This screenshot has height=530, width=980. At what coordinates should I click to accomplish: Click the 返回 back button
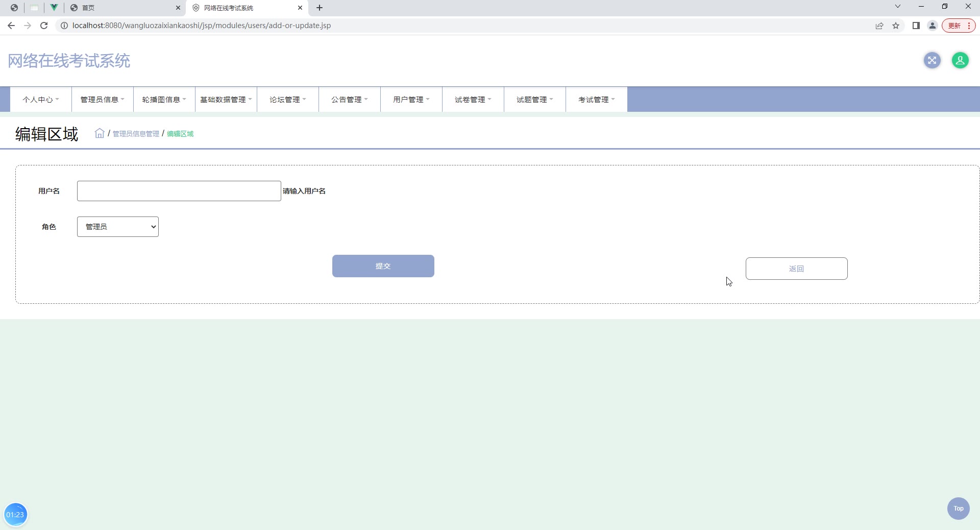[797, 269]
